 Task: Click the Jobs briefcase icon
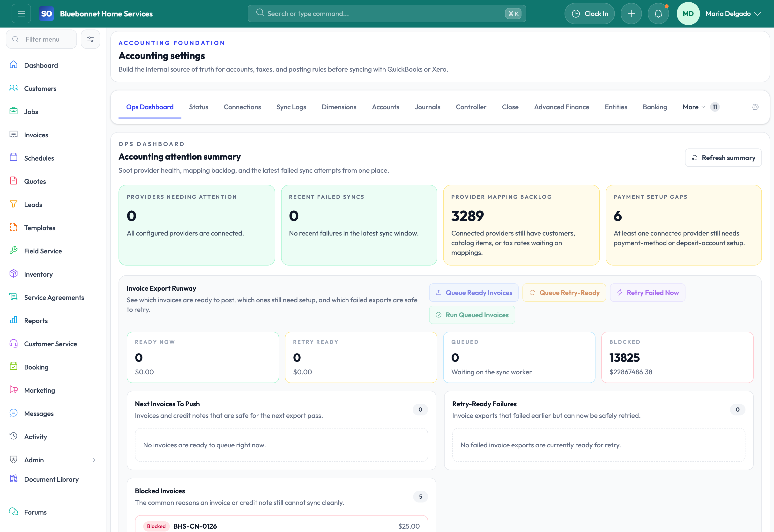pos(13,111)
